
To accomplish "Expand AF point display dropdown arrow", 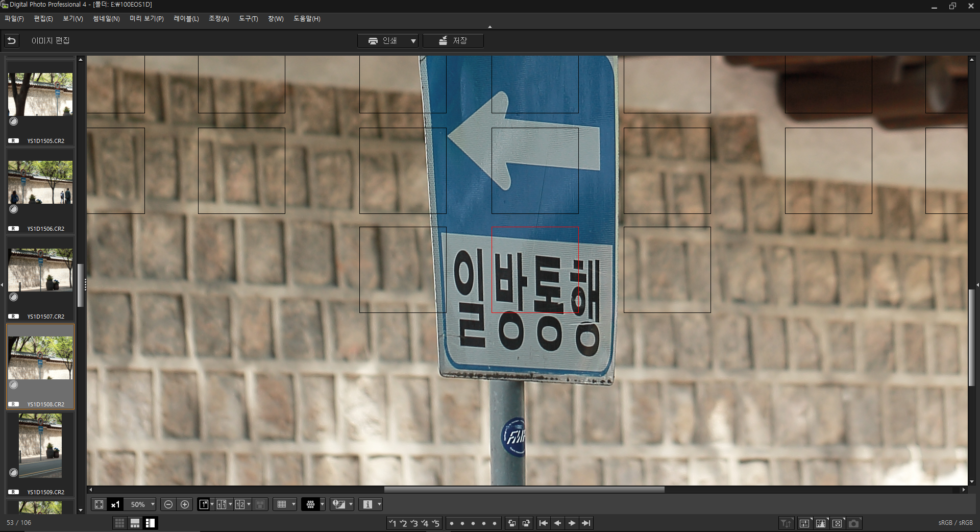I will (x=322, y=504).
